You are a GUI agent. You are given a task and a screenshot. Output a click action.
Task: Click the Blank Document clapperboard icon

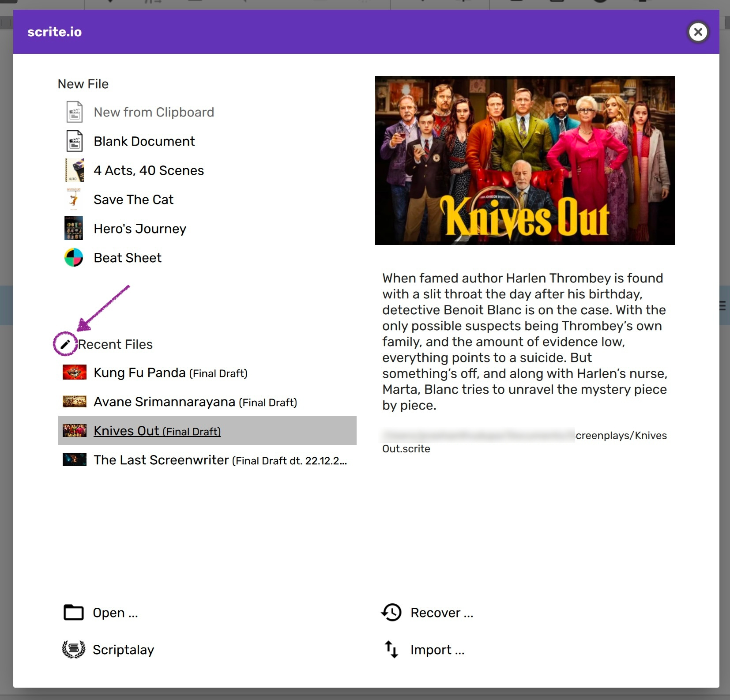pyautogui.click(x=74, y=141)
